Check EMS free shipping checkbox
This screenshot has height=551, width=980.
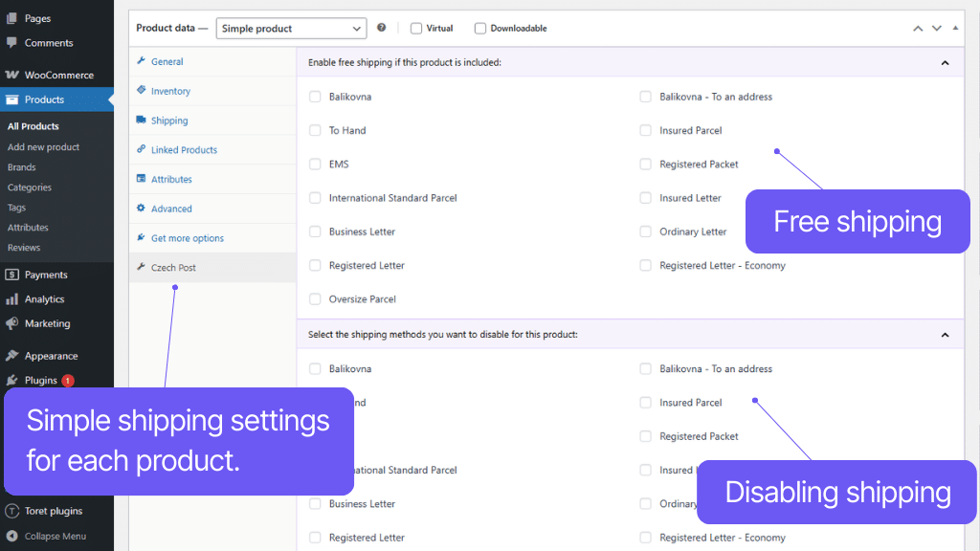[315, 165]
